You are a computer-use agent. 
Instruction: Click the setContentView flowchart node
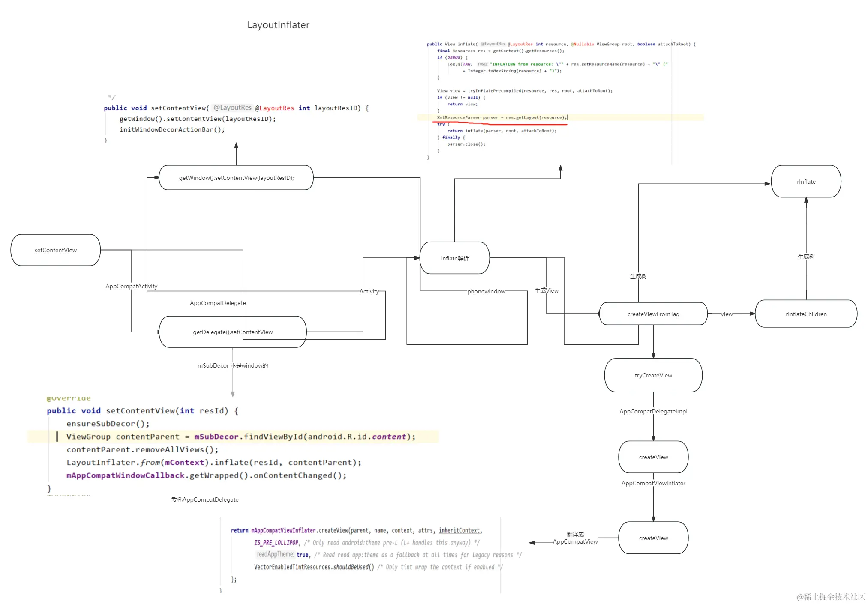pos(55,250)
